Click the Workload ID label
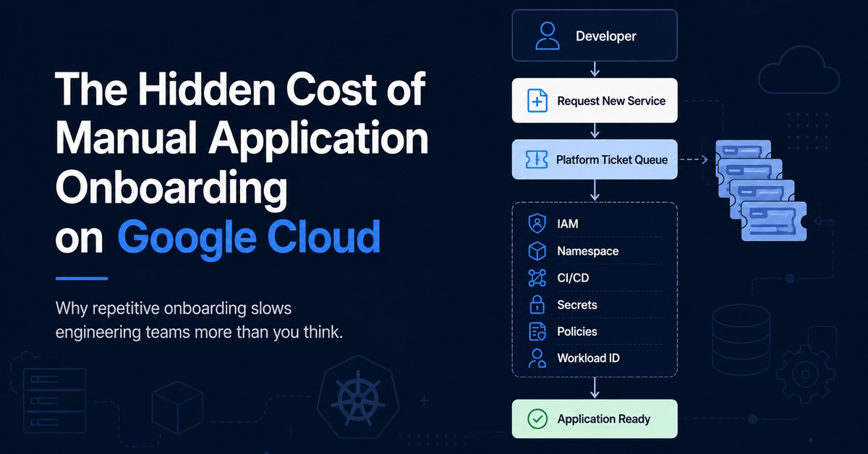The height and width of the screenshot is (454, 868). coord(588,358)
